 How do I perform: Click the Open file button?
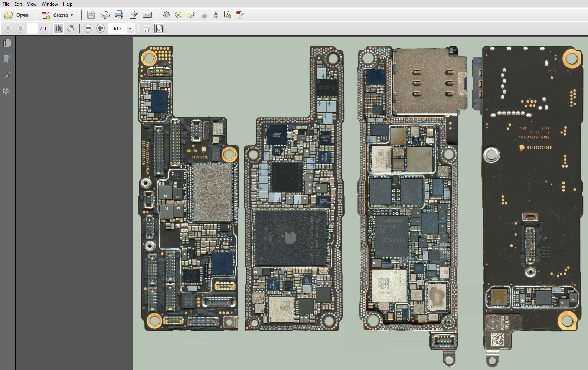[17, 15]
